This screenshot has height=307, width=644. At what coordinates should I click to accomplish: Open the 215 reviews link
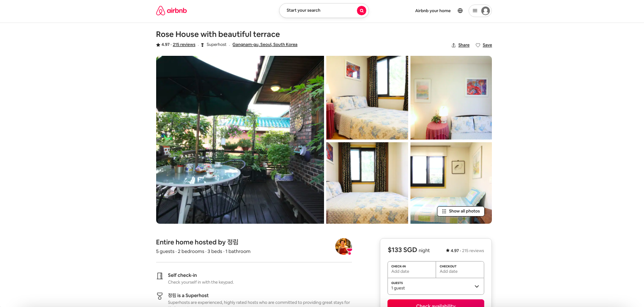(x=184, y=45)
